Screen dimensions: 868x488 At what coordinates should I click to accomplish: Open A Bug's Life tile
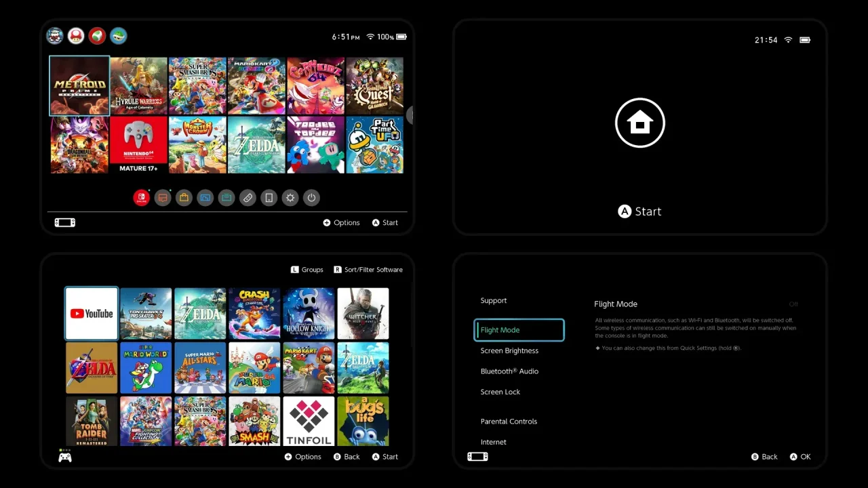click(363, 421)
